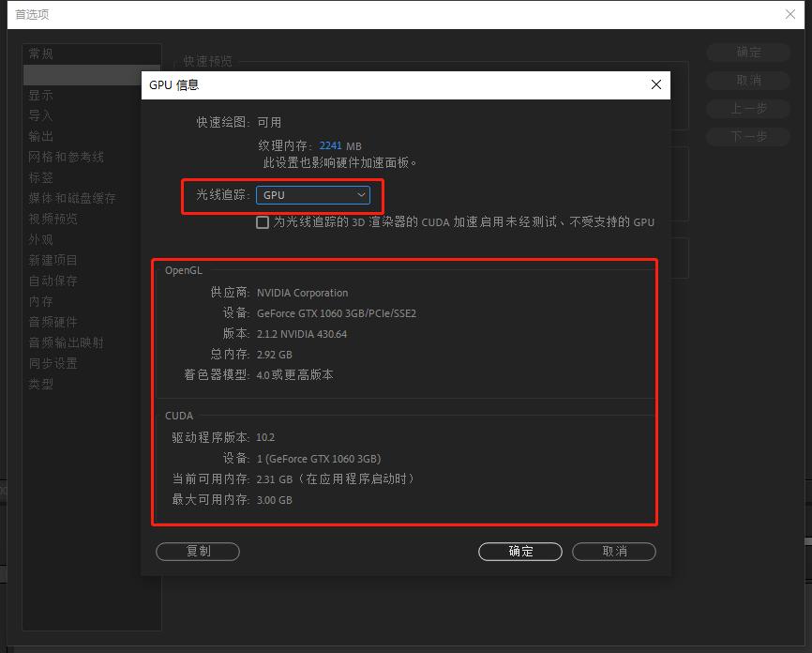Click the 上一步 button

pyautogui.click(x=747, y=108)
